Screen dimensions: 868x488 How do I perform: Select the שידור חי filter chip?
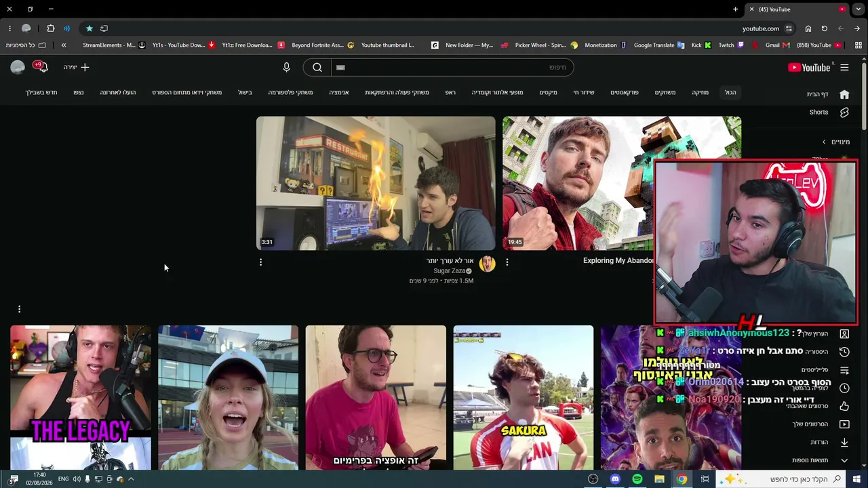pyautogui.click(x=584, y=93)
